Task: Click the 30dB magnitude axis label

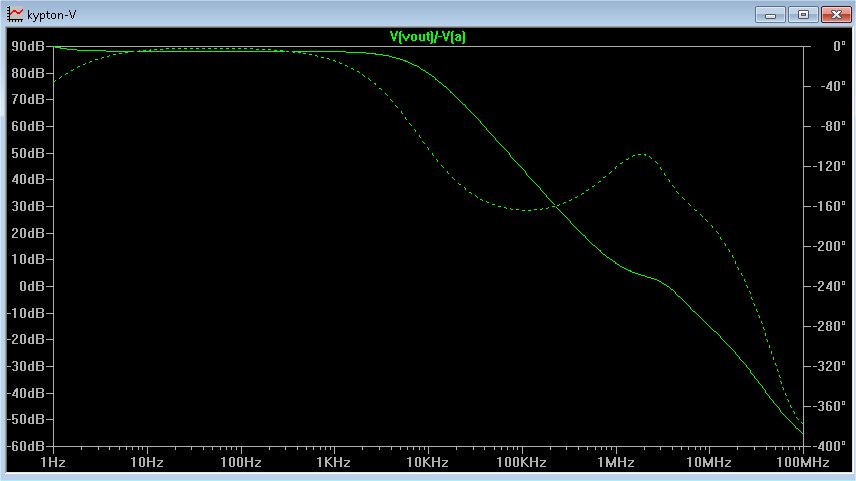Action: coord(28,206)
